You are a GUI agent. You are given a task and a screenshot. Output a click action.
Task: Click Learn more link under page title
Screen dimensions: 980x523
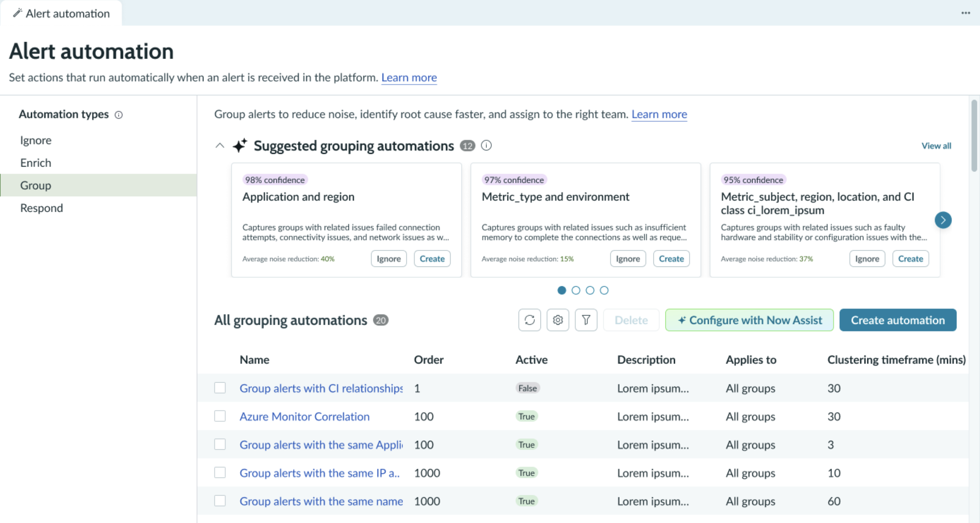click(x=409, y=78)
